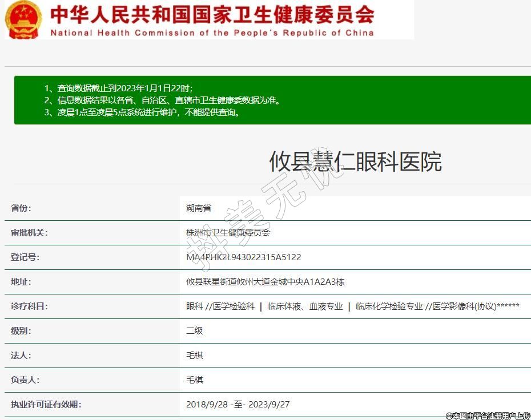531x420 pixels.
Task: Click the hospital name heading 攸县慧仁眼科医院
Action: pyautogui.click(x=355, y=162)
